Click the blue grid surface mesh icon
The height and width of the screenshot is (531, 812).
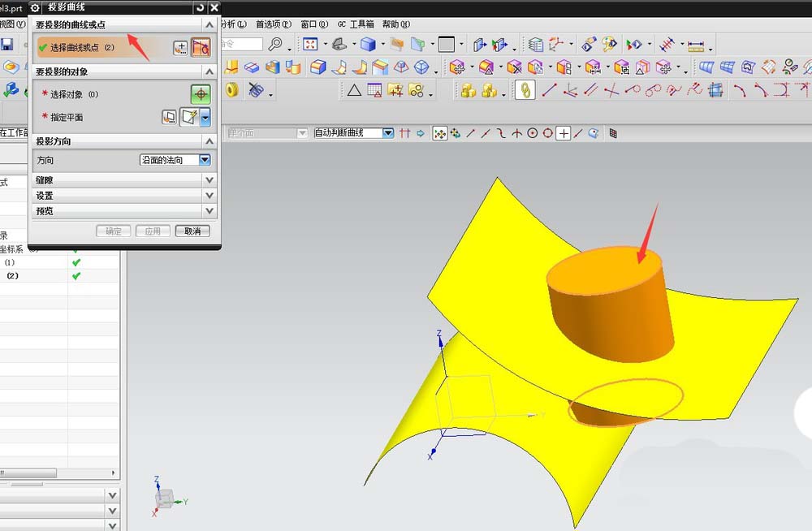727,67
